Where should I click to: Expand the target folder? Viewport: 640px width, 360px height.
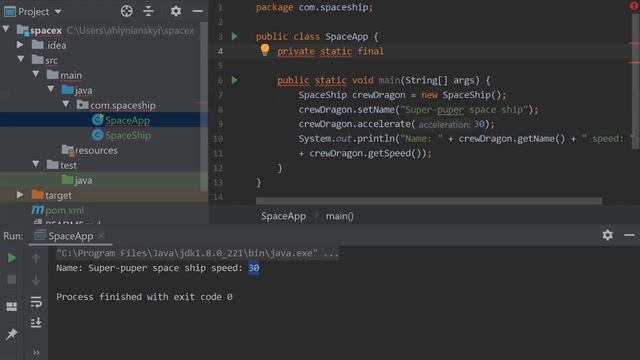click(x=20, y=195)
